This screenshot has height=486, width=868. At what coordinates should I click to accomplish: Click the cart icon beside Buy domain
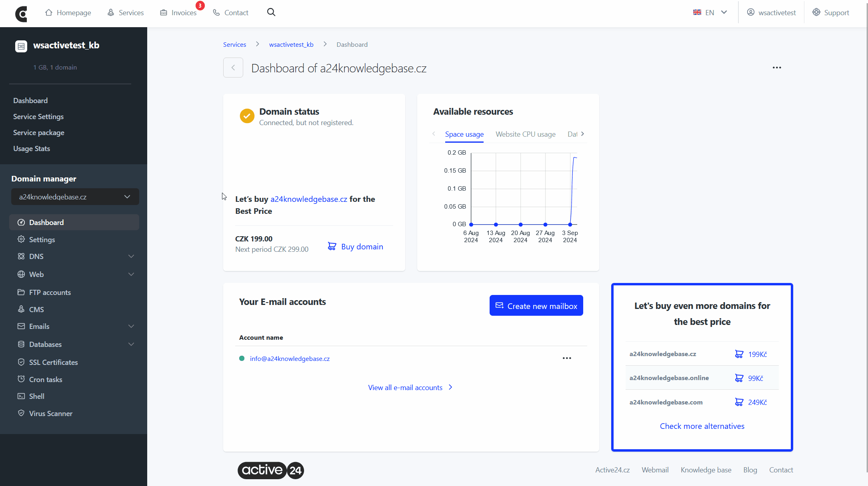332,246
